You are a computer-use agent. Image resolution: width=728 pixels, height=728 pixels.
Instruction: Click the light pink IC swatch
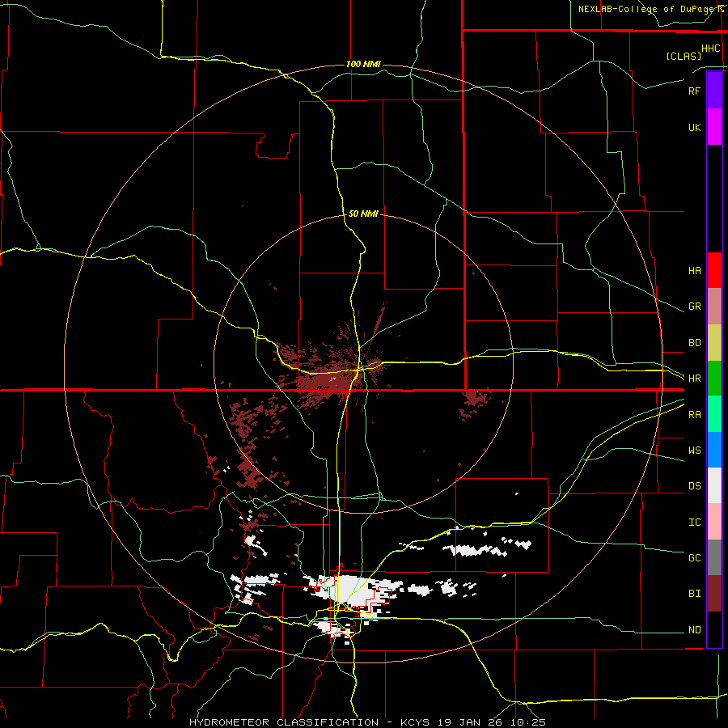[714, 522]
